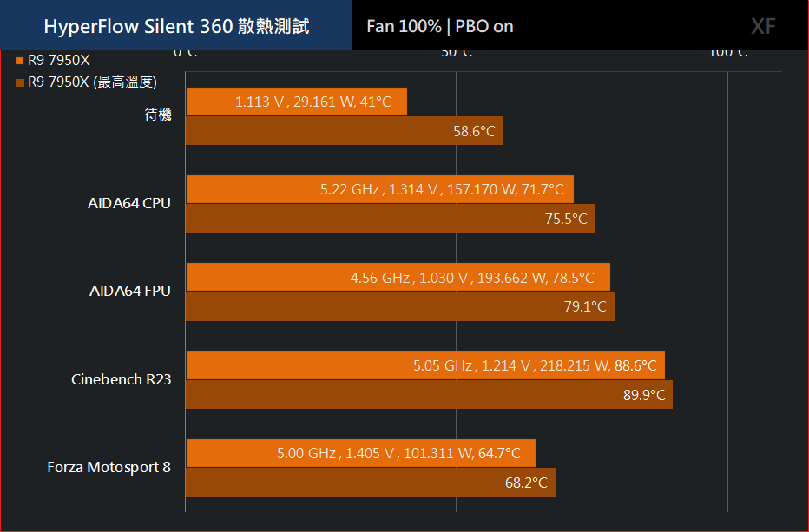Viewport: 809px width, 532px height.
Task: Click the R9 7950X (最高溫度) legend text
Action: pyautogui.click(x=92, y=82)
